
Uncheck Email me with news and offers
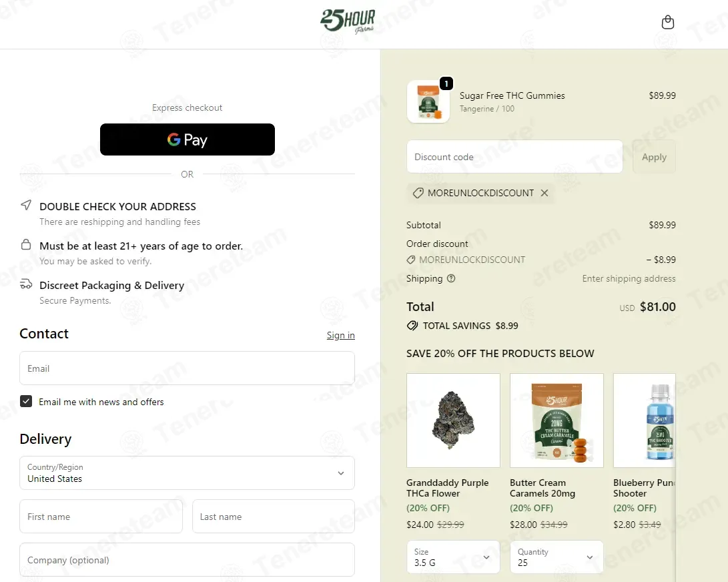pyautogui.click(x=26, y=401)
